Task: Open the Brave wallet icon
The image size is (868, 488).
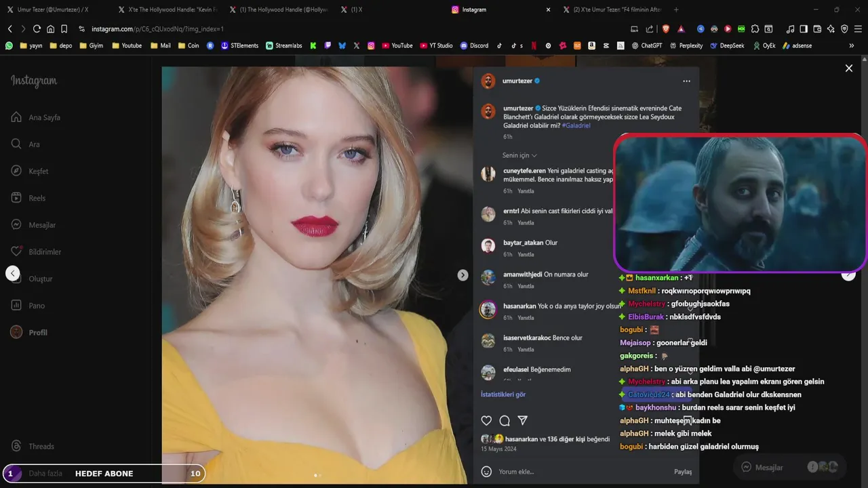Action: click(x=817, y=29)
